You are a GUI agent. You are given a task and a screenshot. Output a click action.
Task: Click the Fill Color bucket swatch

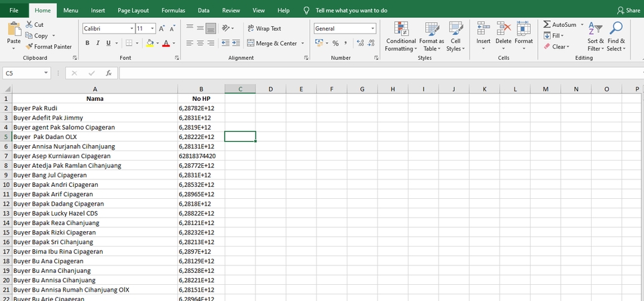coord(150,43)
